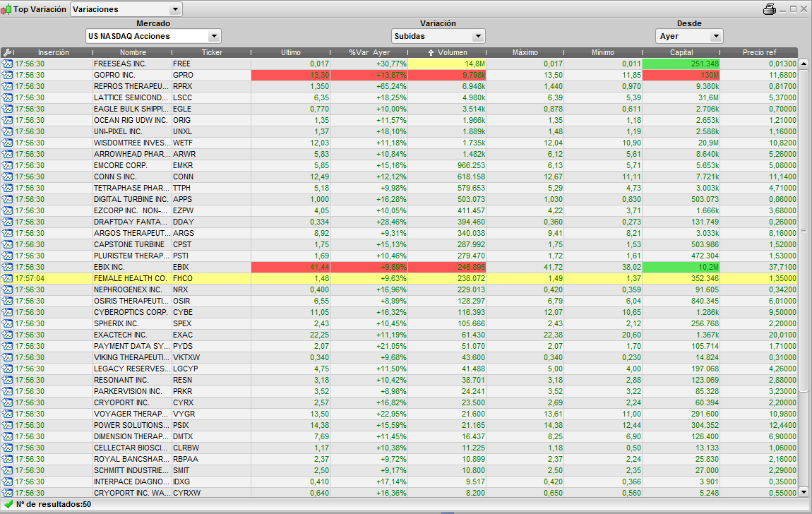The height and width of the screenshot is (514, 812).
Task: Click the candlestick Top Variación icon
Action: pyautogui.click(x=6, y=9)
